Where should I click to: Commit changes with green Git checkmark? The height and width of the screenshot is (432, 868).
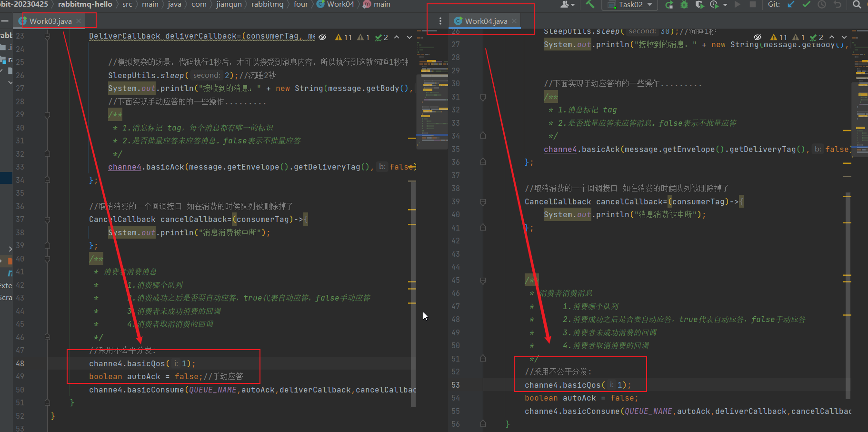806,4
